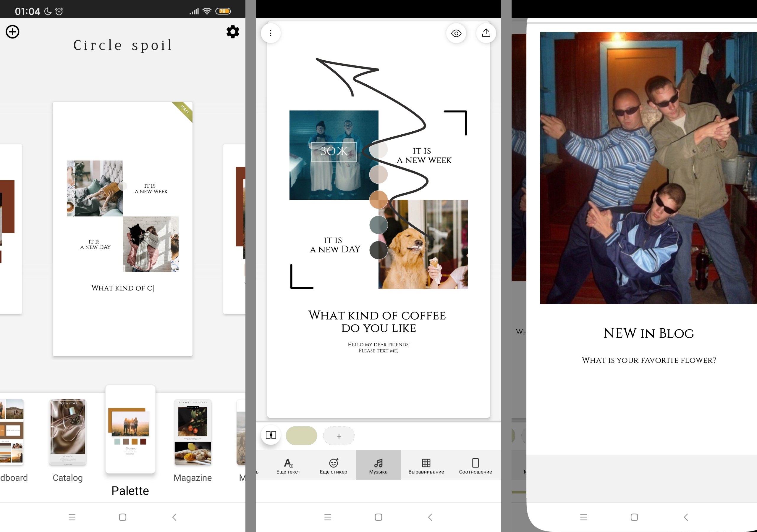Open Выравнивание alignment grid
This screenshot has width=757, height=532.
(426, 466)
